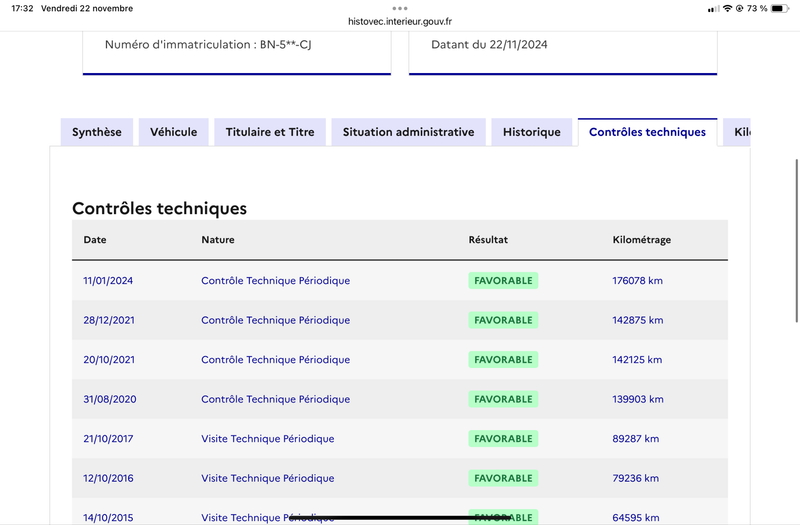Tap the histovec.interieur.gouv.fr address bar
The height and width of the screenshot is (525, 800).
click(x=400, y=21)
